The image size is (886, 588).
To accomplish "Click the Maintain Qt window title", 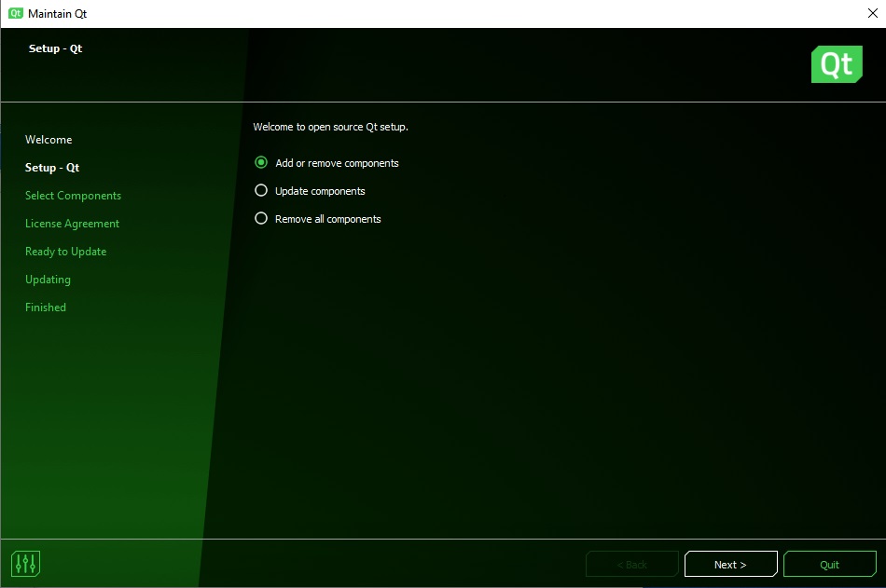I will 57,14.
